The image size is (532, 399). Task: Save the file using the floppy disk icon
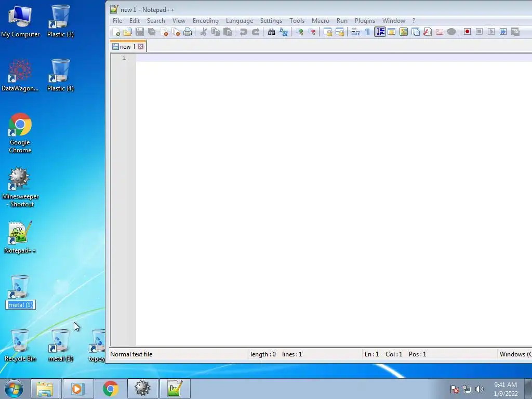[139, 32]
